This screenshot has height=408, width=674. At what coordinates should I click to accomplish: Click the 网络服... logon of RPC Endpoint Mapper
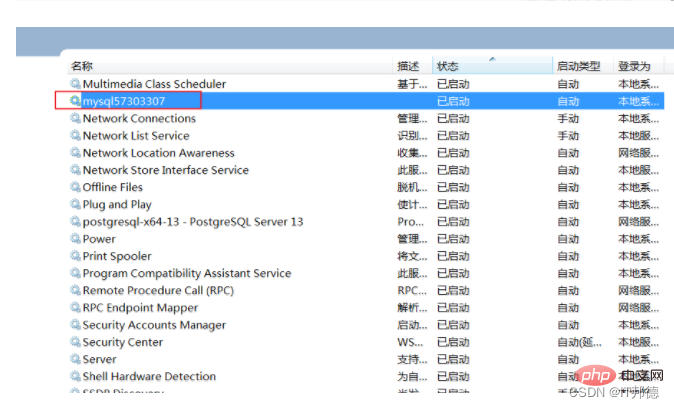click(638, 307)
